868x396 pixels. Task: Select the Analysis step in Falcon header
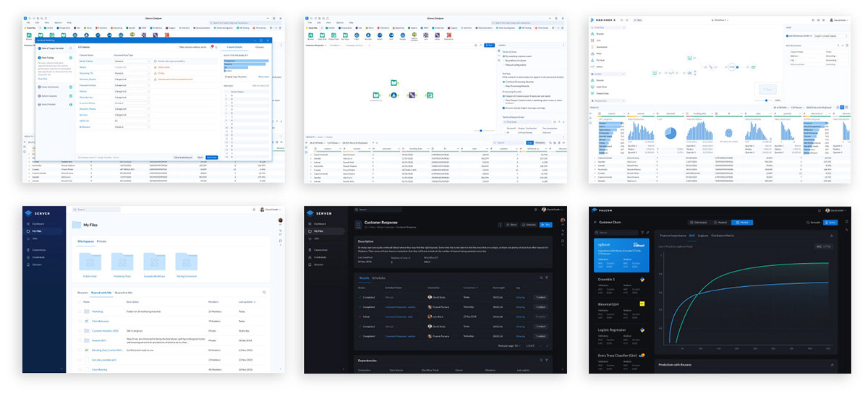tap(720, 223)
